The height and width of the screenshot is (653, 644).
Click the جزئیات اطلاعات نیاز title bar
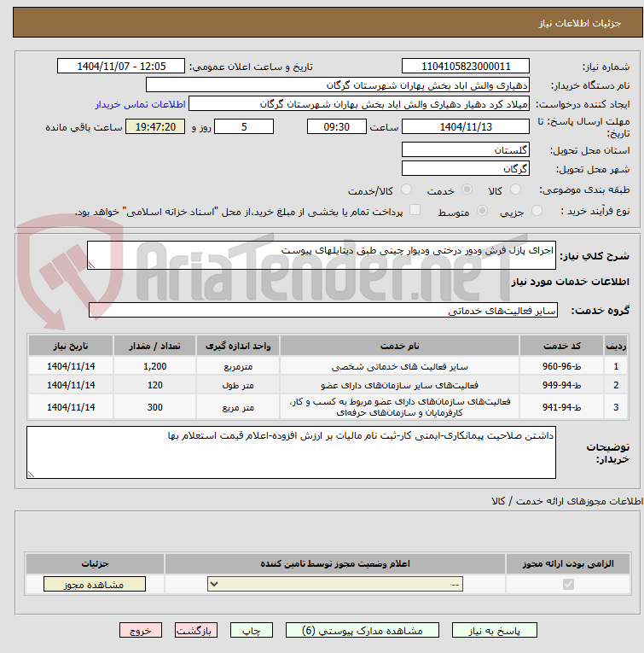[x=328, y=22]
